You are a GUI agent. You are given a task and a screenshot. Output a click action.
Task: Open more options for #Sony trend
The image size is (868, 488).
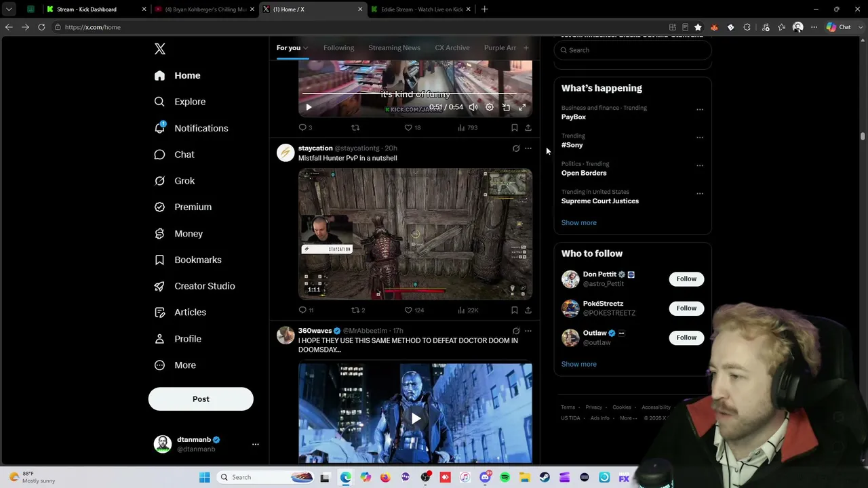[700, 138]
